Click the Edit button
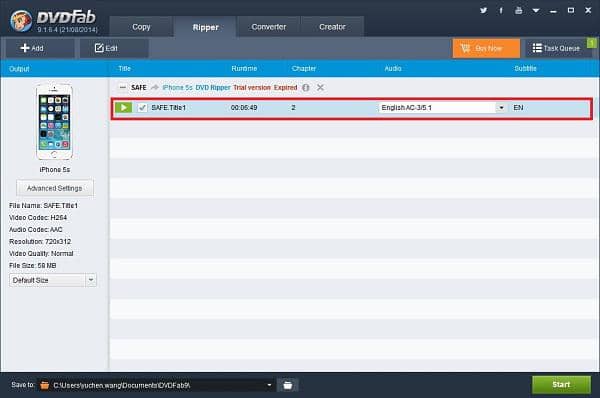This screenshot has height=398, width=600. tap(114, 48)
